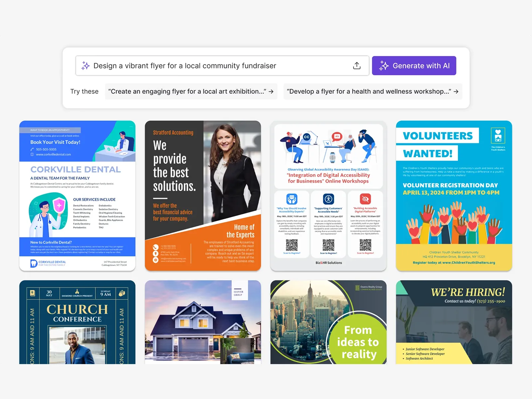The height and width of the screenshot is (399, 532).
Task: Select the Digital Accessibility workshops template
Action: tap(328, 196)
